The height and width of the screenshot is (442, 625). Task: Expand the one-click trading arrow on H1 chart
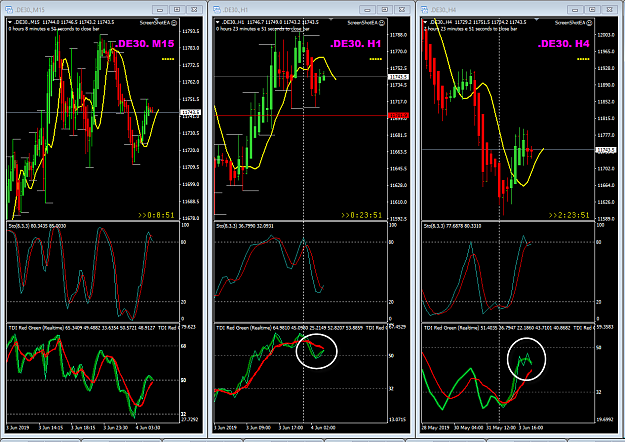[x=218, y=22]
